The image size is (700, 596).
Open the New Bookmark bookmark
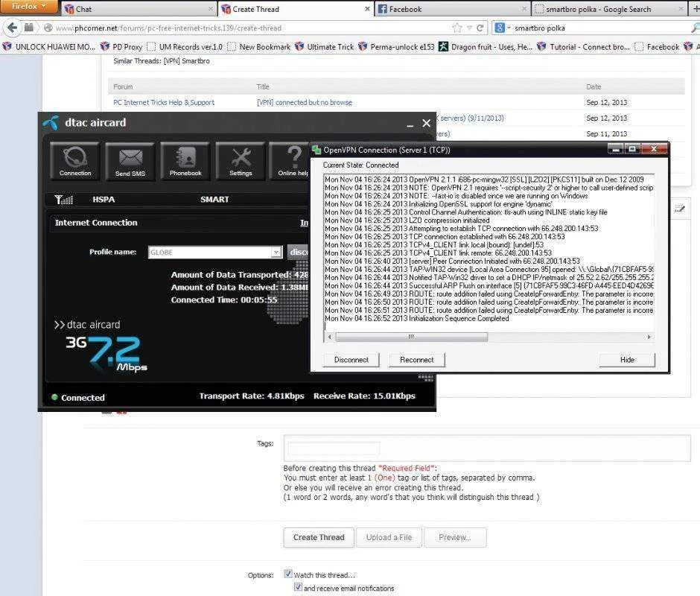(x=258, y=46)
